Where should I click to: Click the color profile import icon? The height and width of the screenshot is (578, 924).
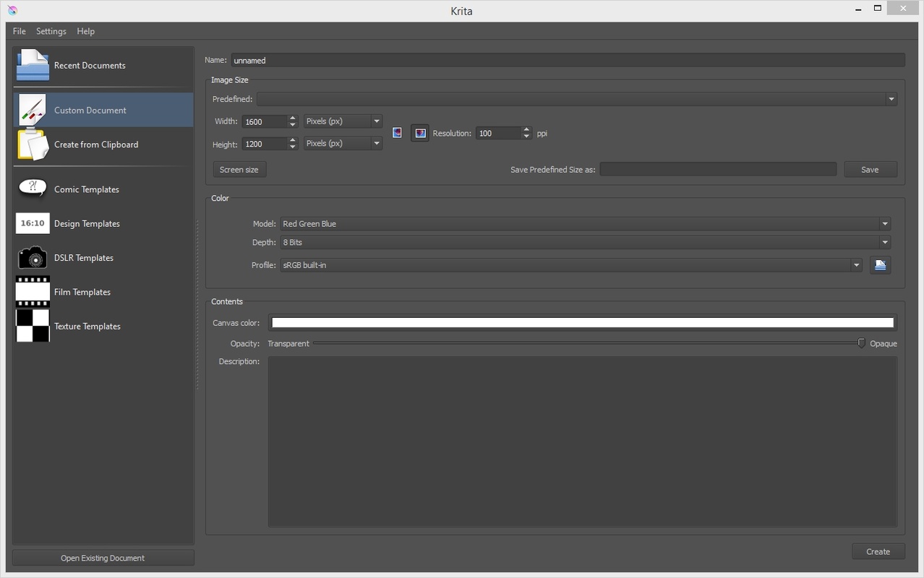[x=880, y=265]
